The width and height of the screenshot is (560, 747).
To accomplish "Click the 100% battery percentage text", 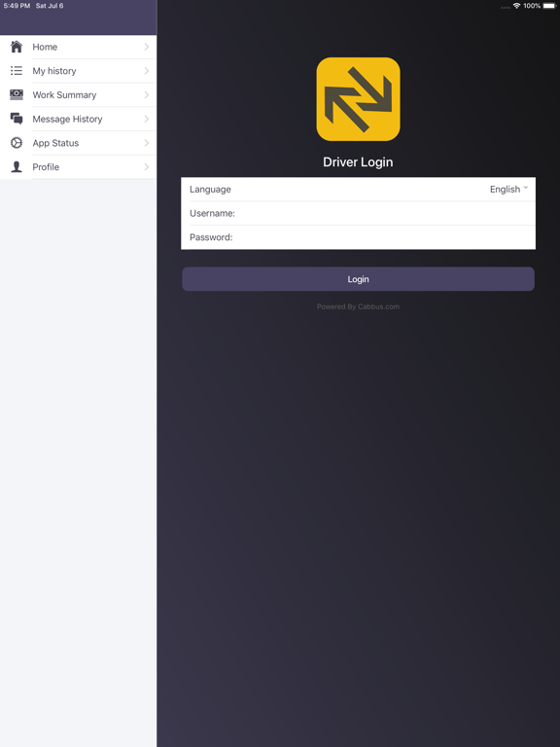I will (x=532, y=6).
